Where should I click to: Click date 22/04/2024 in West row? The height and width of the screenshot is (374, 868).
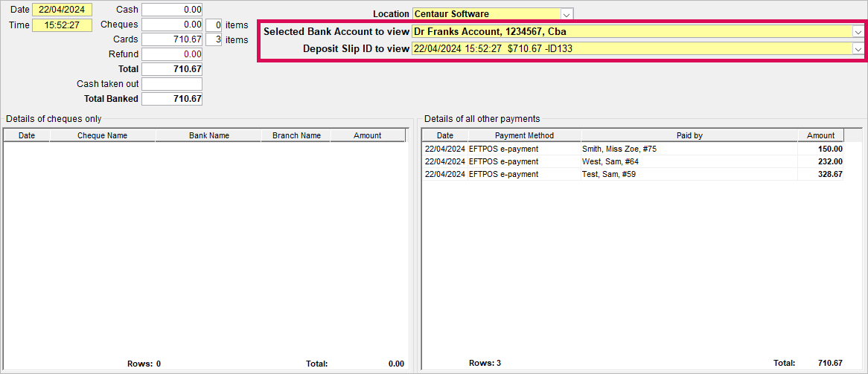pos(445,161)
